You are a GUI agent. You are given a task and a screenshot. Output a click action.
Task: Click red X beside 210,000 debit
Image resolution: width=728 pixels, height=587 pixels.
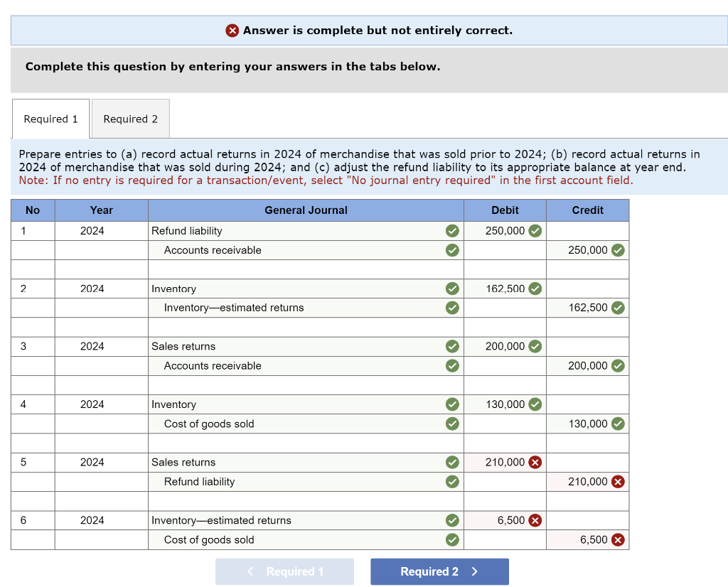coord(535,462)
